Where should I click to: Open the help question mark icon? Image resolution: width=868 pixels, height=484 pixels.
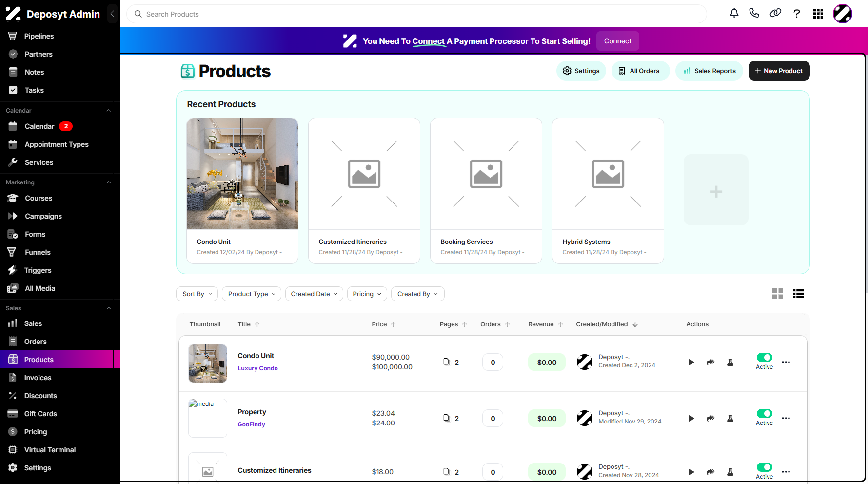pyautogui.click(x=797, y=14)
